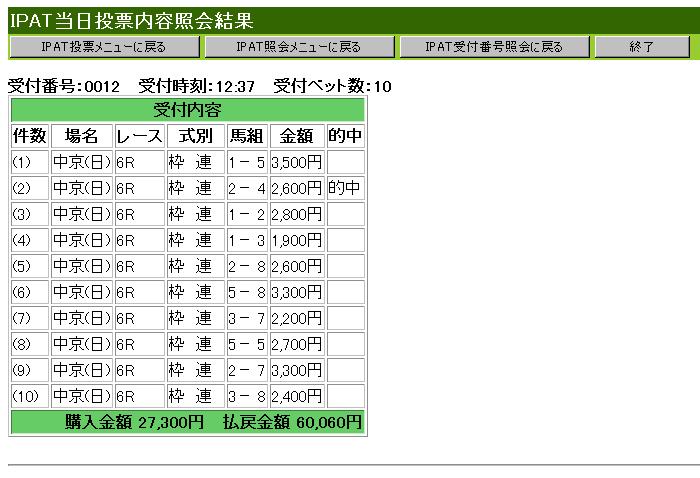Go back via IPAT受付番号照会に戻る button
The width and height of the screenshot is (700, 478).
click(494, 47)
